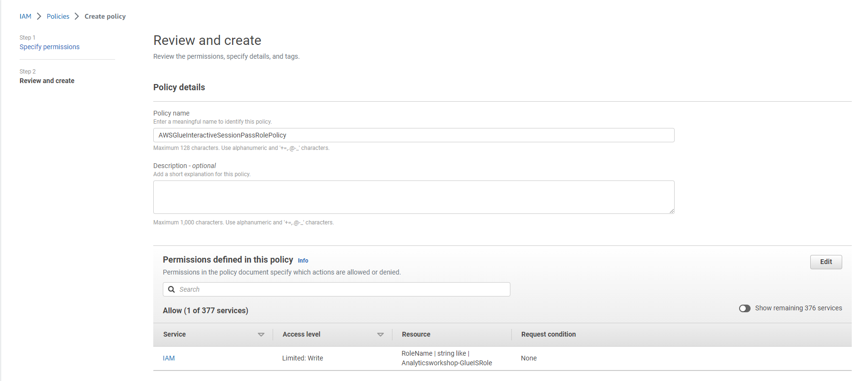Sort table by Service column arrow
Viewport: 868px width, 381px height.
pyautogui.click(x=261, y=335)
